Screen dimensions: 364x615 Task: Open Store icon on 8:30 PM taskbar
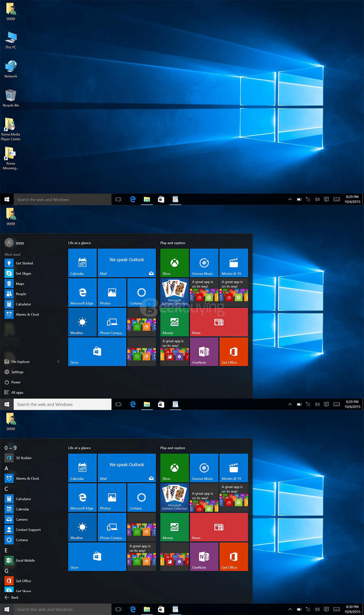point(161,609)
